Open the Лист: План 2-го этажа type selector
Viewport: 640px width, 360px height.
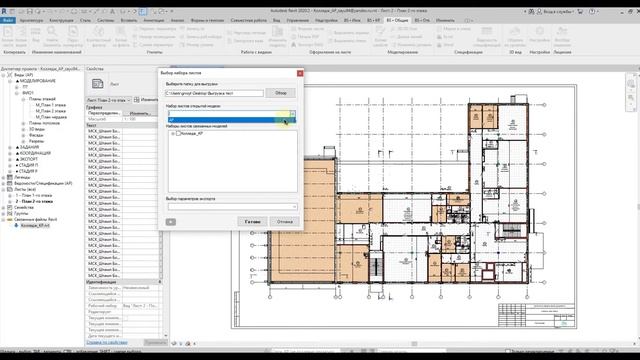tap(109, 100)
